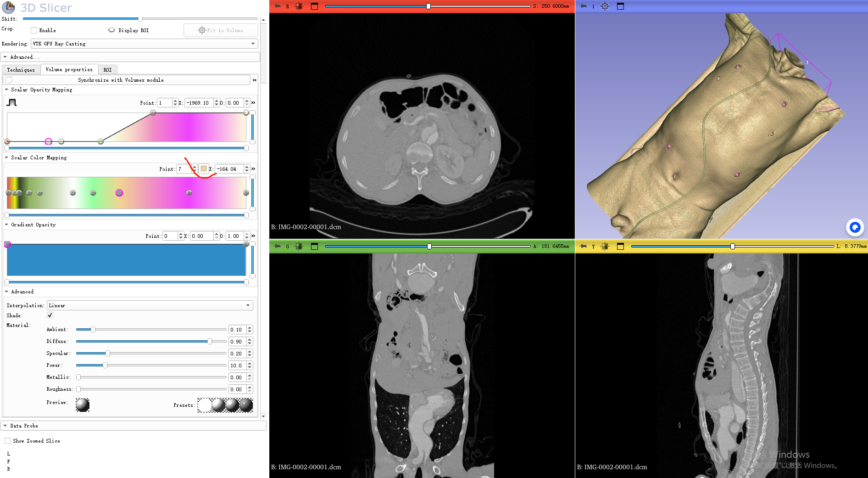Click the pin icon in the red slice view
The width and height of the screenshot is (868, 478).
[x=277, y=6]
